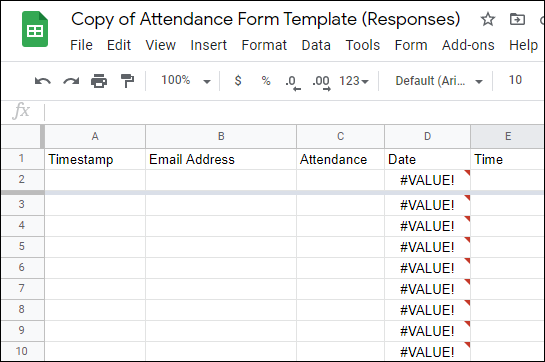Select row 1 header

point(22,159)
